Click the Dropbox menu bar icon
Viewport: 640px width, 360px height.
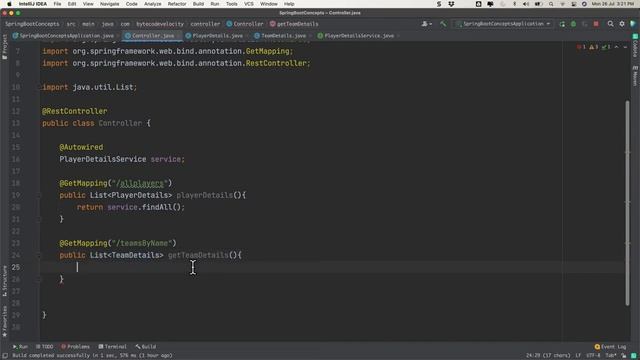[x=451, y=4]
